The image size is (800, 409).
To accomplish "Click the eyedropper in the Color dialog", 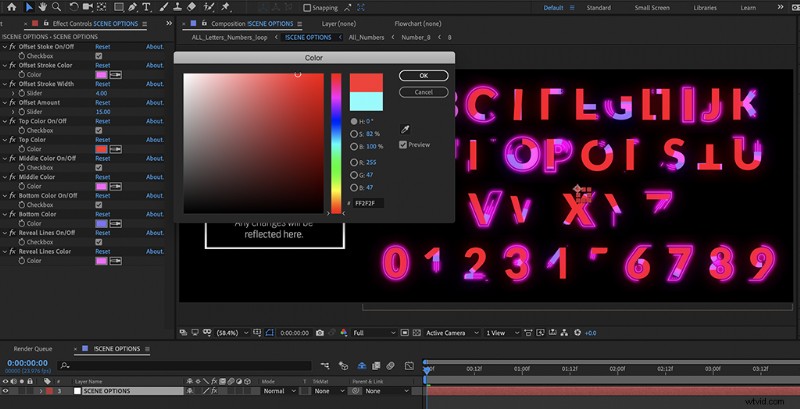I will coord(406,129).
